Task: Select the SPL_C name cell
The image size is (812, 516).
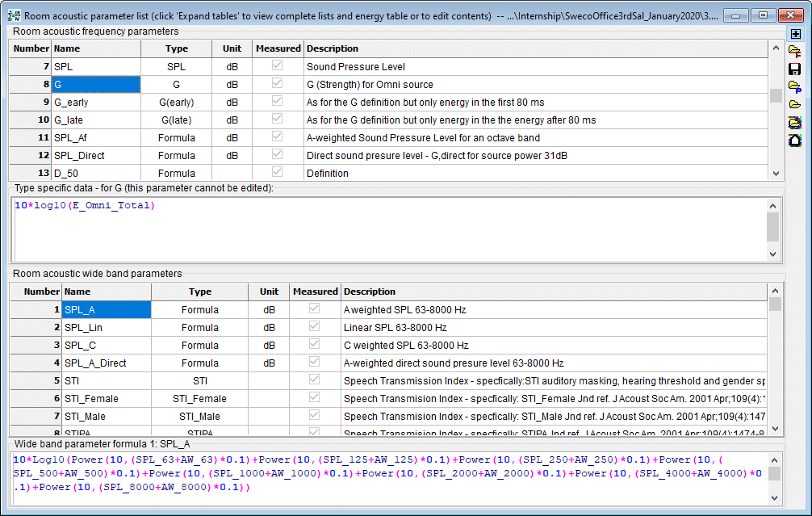Action: 107,346
